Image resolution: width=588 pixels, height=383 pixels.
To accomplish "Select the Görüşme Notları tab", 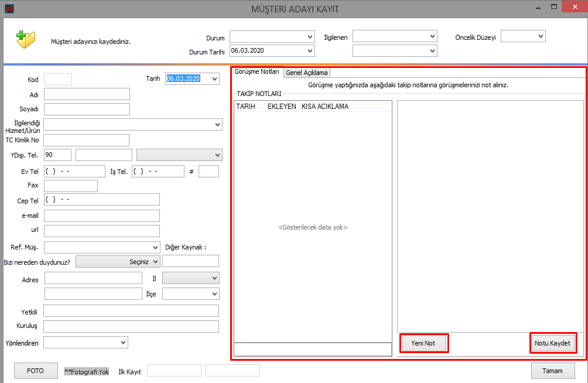I will [x=257, y=71].
